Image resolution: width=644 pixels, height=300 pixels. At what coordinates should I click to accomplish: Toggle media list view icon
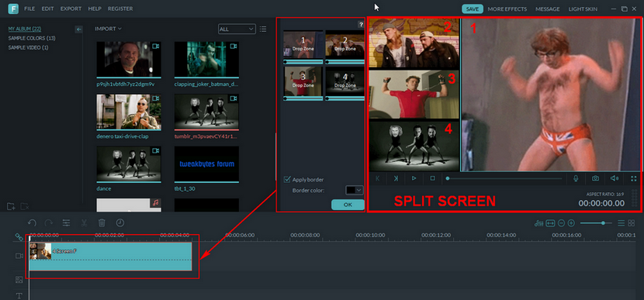(x=263, y=29)
